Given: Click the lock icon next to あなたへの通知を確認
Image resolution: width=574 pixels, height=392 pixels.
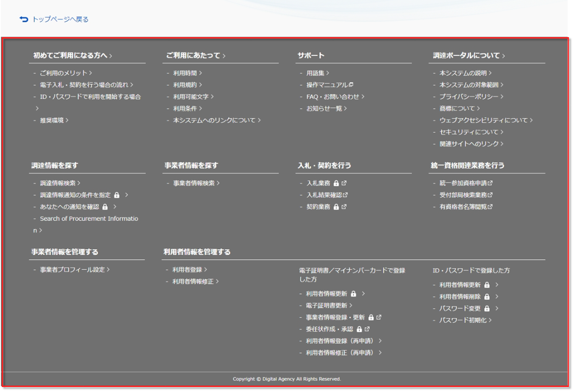Looking at the screenshot, I should [105, 207].
